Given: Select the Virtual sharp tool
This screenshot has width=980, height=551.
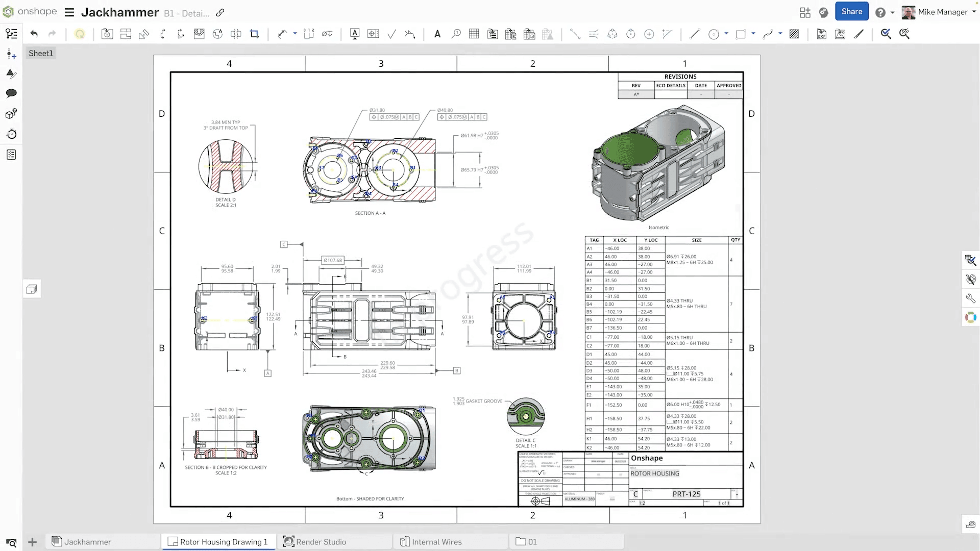Looking at the screenshot, I should click(667, 34).
